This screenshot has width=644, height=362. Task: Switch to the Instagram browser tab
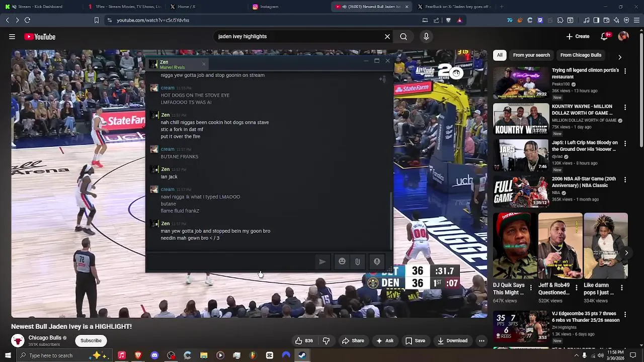288,7
